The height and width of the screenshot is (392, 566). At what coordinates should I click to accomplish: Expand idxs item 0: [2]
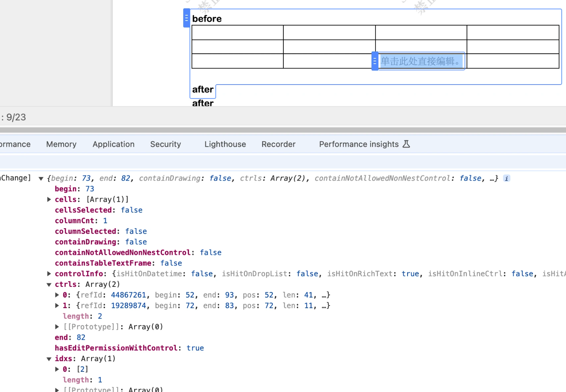click(x=57, y=369)
